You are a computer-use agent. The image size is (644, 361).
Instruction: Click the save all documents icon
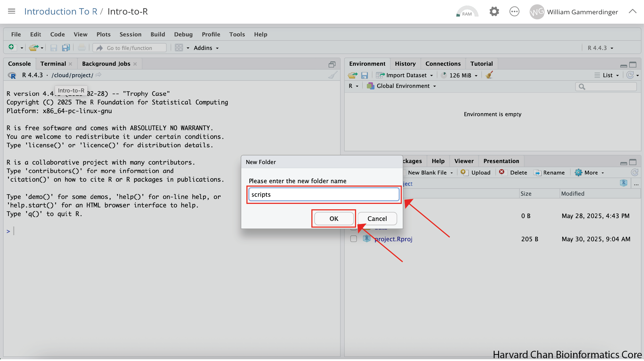[66, 48]
